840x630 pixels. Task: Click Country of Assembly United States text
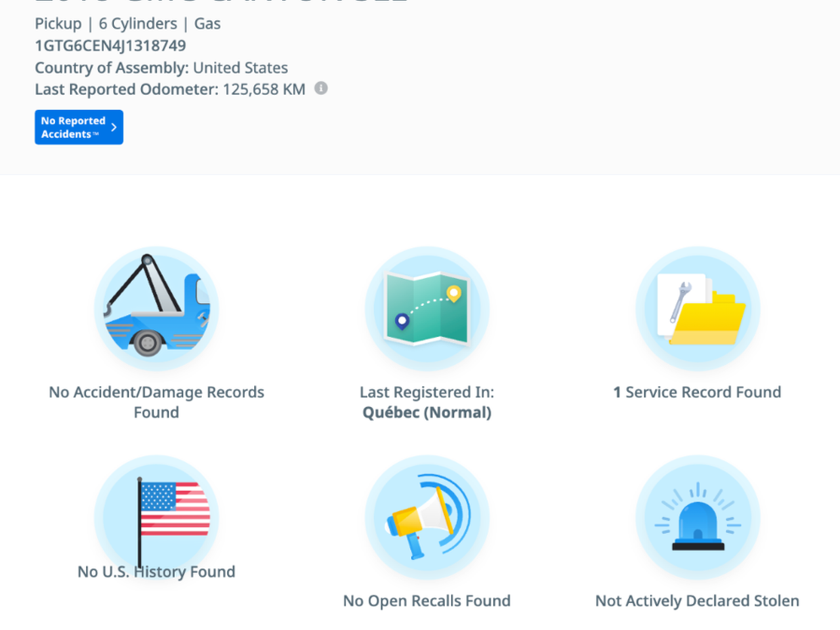coord(161,68)
